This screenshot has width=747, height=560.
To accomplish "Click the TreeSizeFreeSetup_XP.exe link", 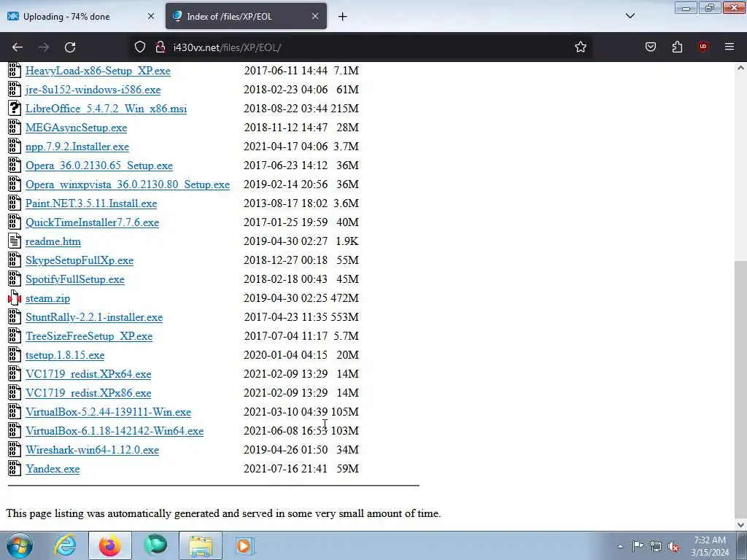I will 88,336.
